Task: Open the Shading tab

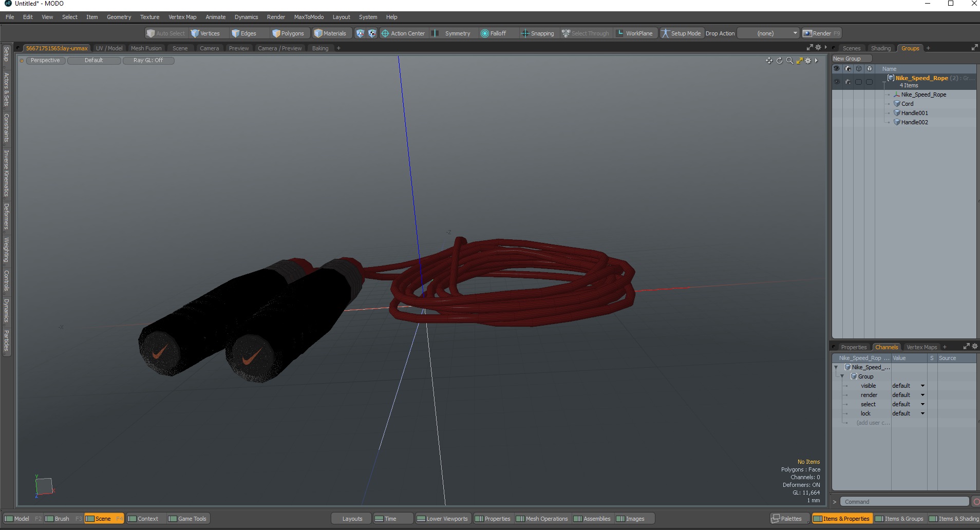Action: [880, 48]
